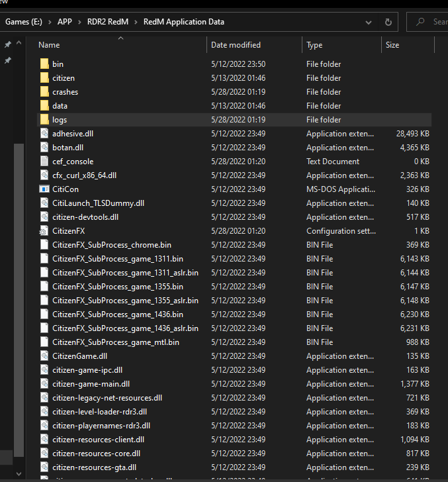Click the Text Document type of cef_console
This screenshot has width=448, height=482.
click(x=333, y=162)
